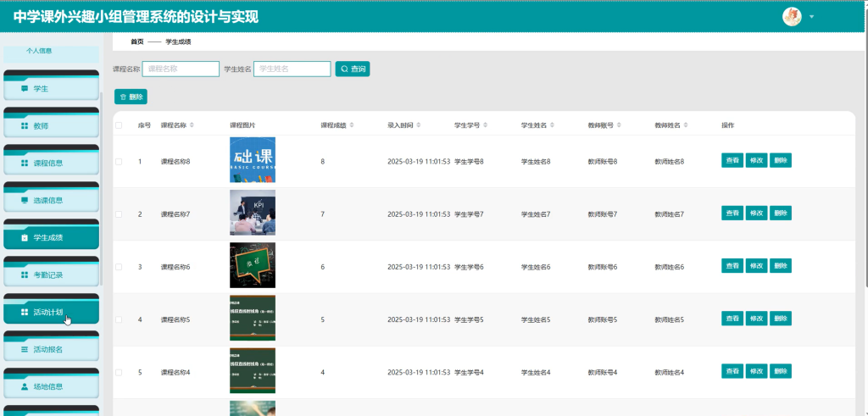The width and height of the screenshot is (868, 416).
Task: Focus the 课程名称 search input field
Action: 181,69
